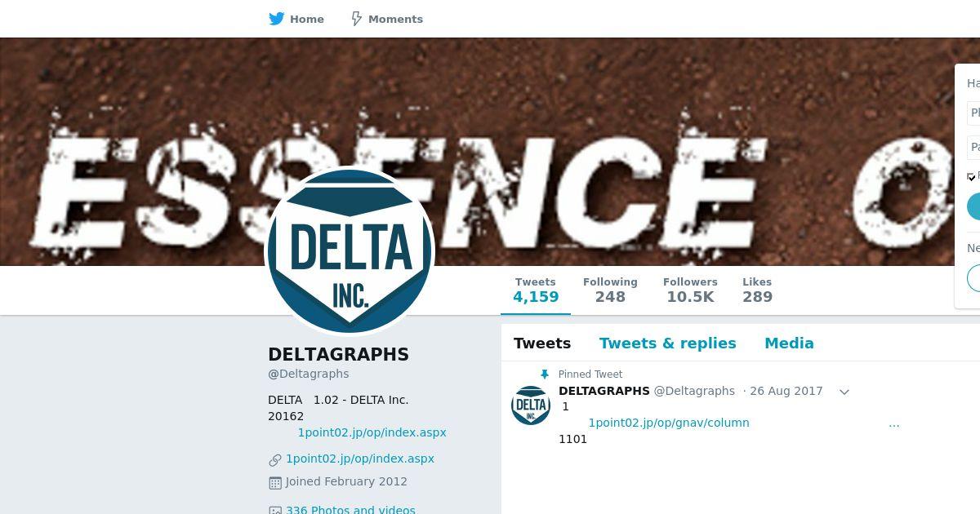Image resolution: width=980 pixels, height=514 pixels.
Task: Click the pinned tweet pin icon
Action: point(545,374)
